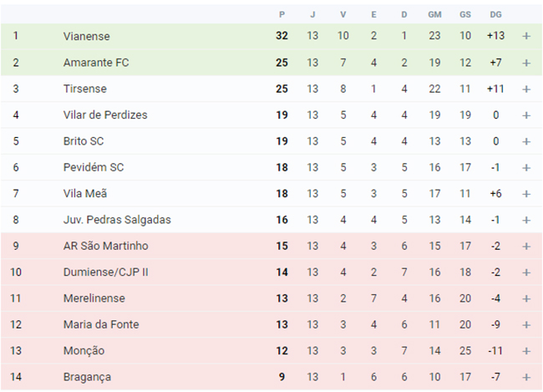
Task: Click the DG goal difference header
Action: [495, 14]
